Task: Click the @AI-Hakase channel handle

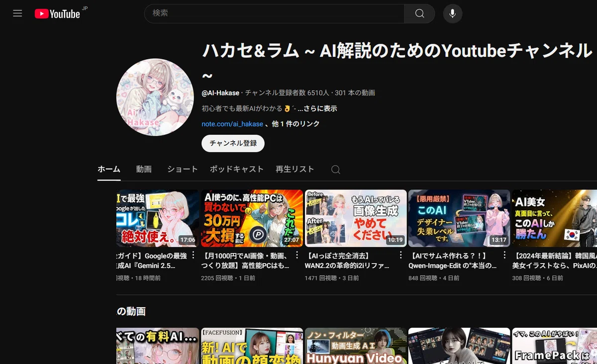Action: tap(221, 93)
